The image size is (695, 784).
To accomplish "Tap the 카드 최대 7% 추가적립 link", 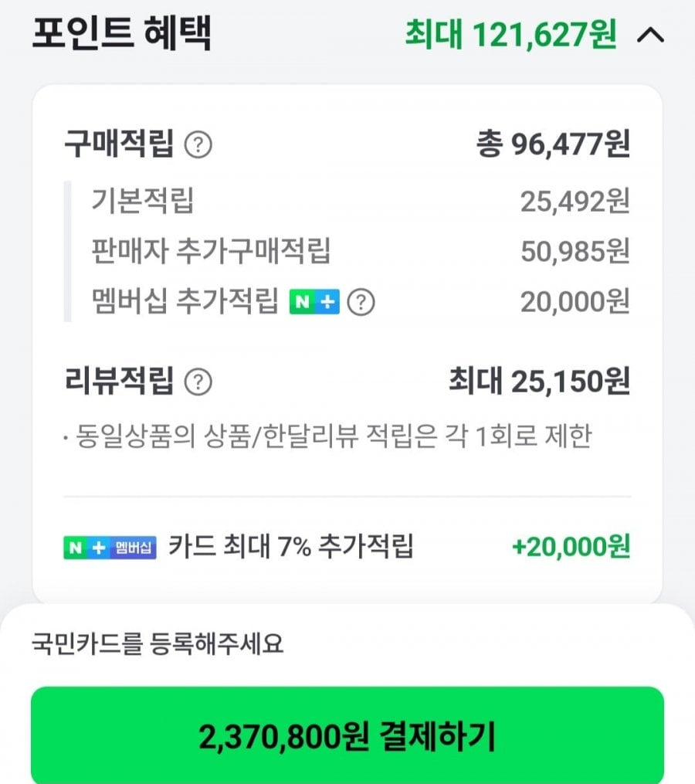I will [x=291, y=547].
